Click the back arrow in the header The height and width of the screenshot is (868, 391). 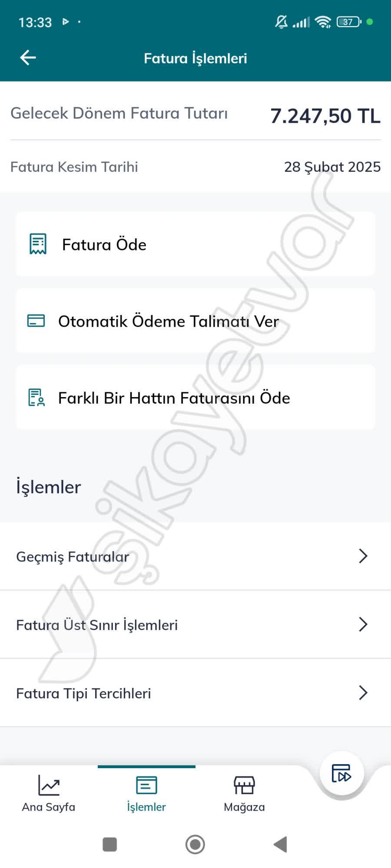tap(27, 57)
